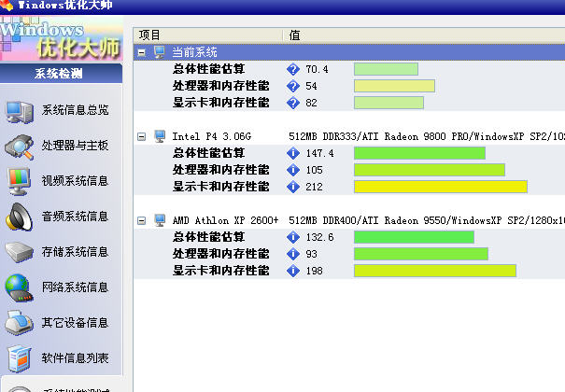This screenshot has width=565, height=392.
Task: Click info icon beside value 147.4
Action: pos(293,153)
